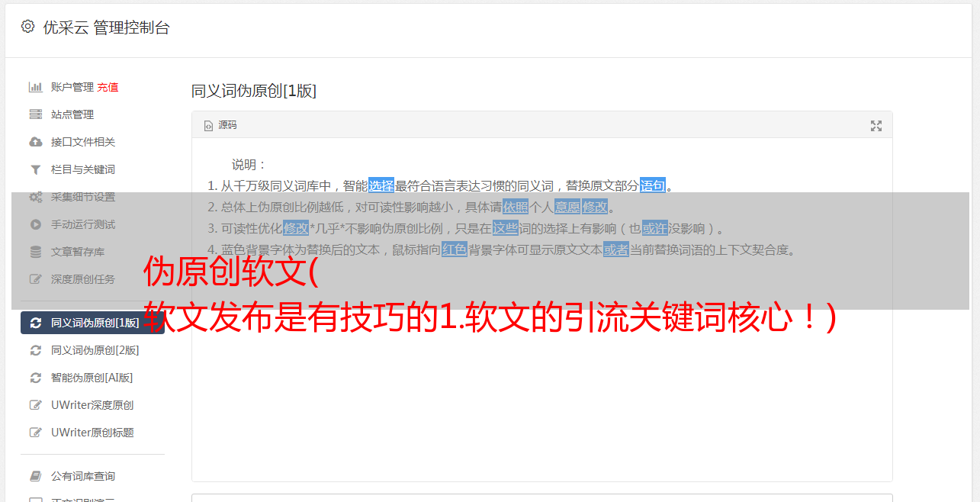
Task: Open the 智能伪原创[AI版] page
Action: click(x=92, y=378)
